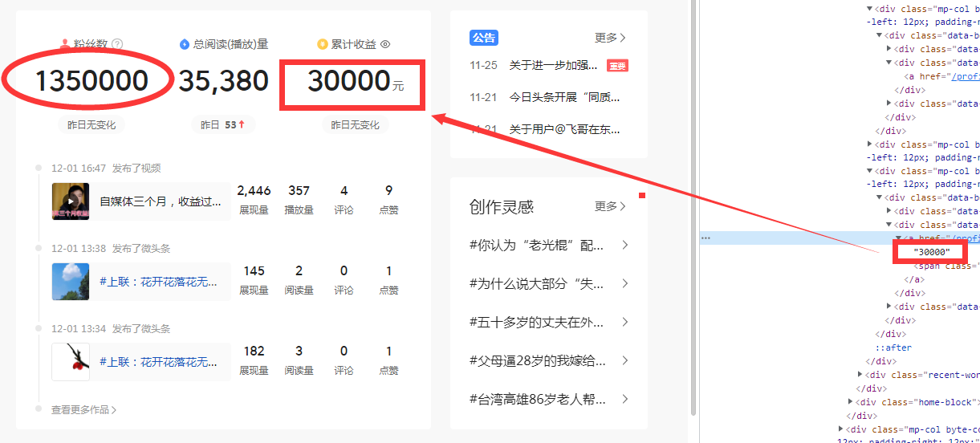Click the 145 展现量 stat

point(254,281)
